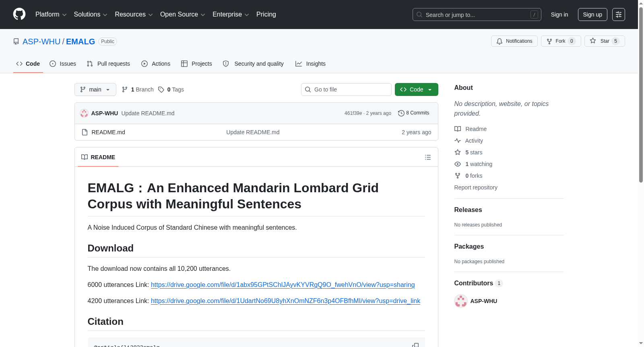View the 1 watching watchers

click(473, 164)
